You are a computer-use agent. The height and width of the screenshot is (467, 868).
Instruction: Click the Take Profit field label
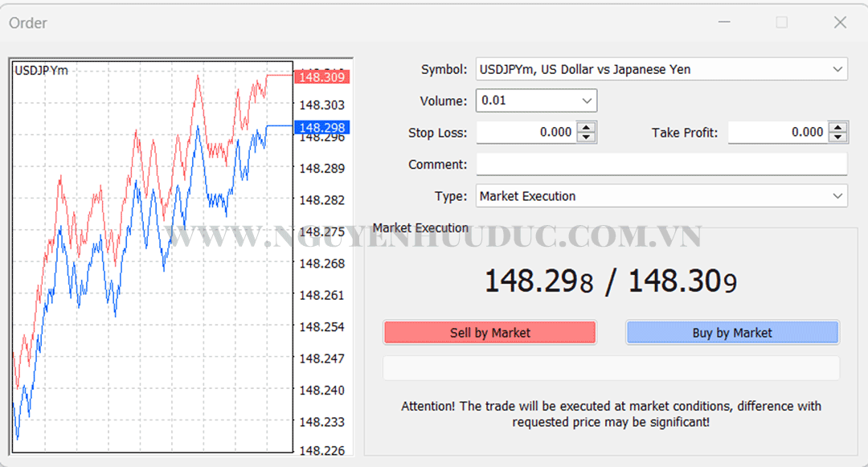coord(684,133)
